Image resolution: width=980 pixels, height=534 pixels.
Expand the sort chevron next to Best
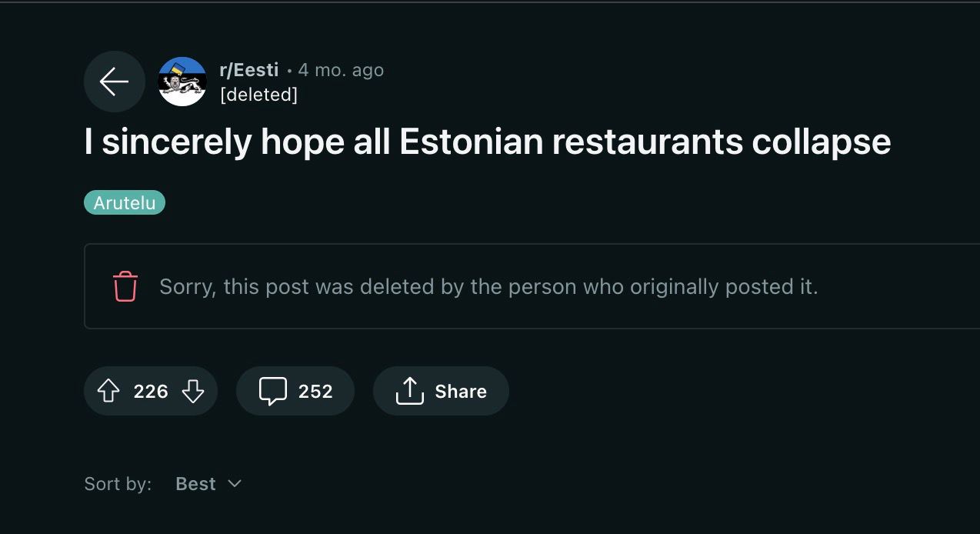coord(235,484)
